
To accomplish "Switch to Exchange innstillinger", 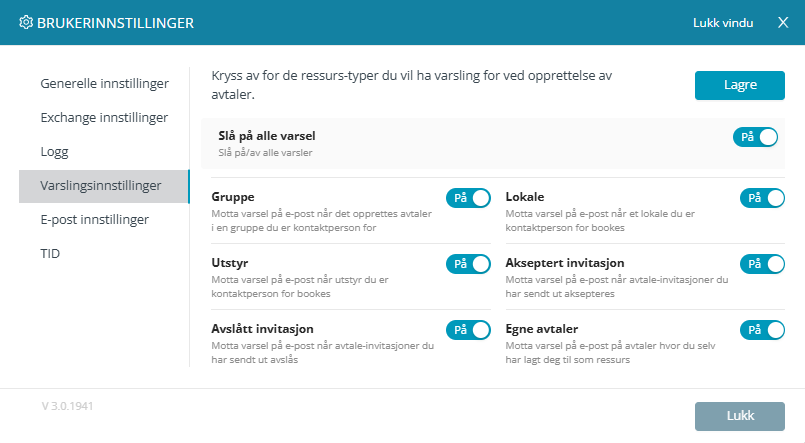I will 104,117.
